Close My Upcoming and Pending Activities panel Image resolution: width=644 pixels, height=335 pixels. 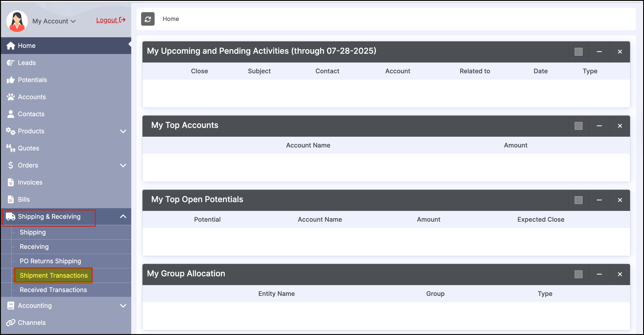pos(620,52)
